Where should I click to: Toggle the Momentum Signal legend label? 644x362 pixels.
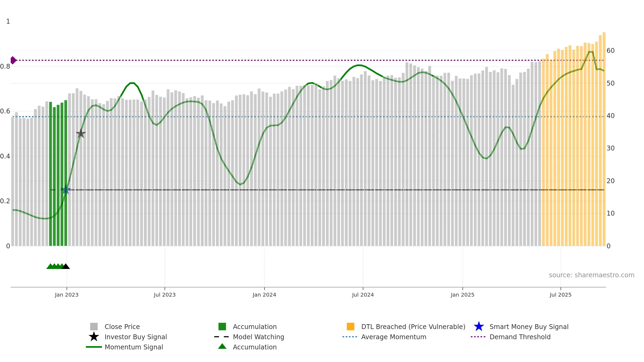(134, 347)
